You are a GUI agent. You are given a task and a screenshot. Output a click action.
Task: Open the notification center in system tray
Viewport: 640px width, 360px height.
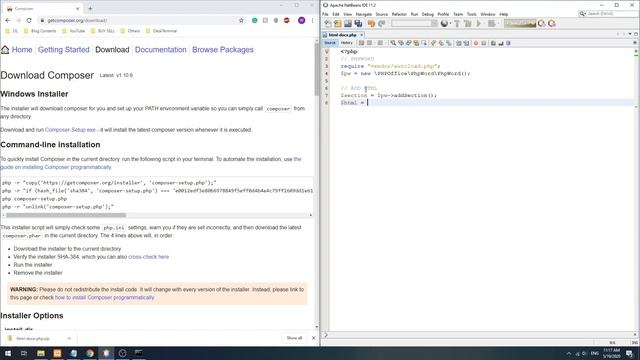tap(630, 353)
